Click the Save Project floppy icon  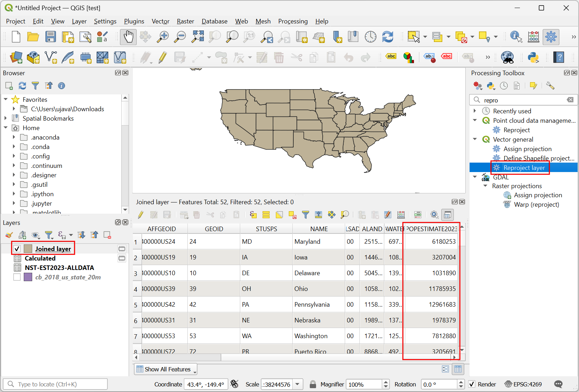51,37
